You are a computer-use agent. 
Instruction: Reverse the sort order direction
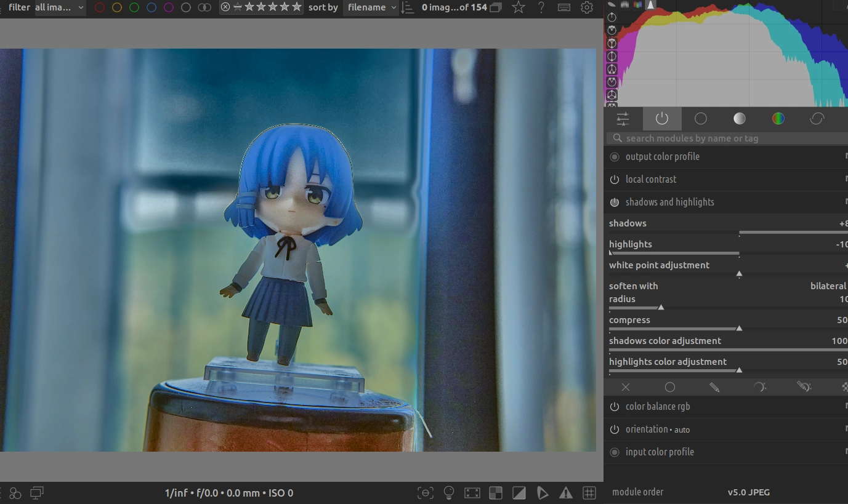click(407, 7)
